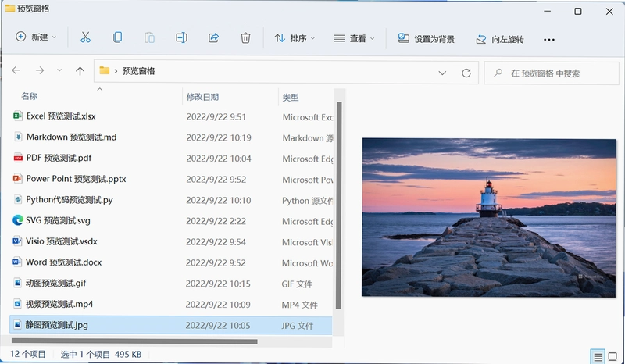The width and height of the screenshot is (625, 364).
Task: Expand the address bar history chevron
Action: 442,73
